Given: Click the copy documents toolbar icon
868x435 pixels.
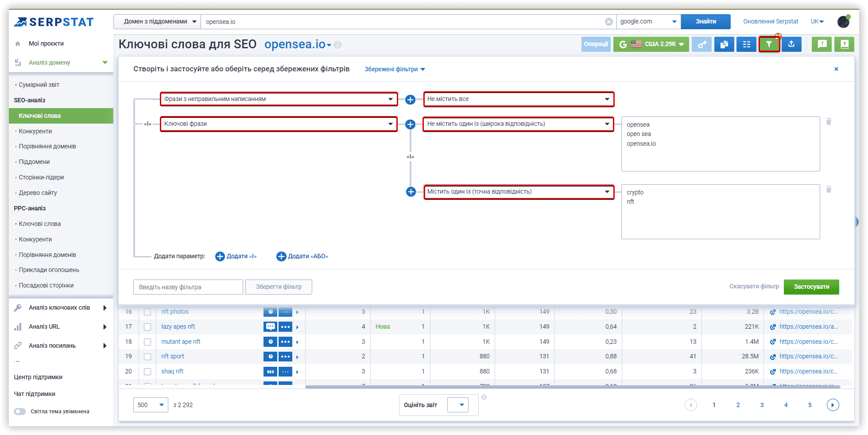Looking at the screenshot, I should click(724, 44).
